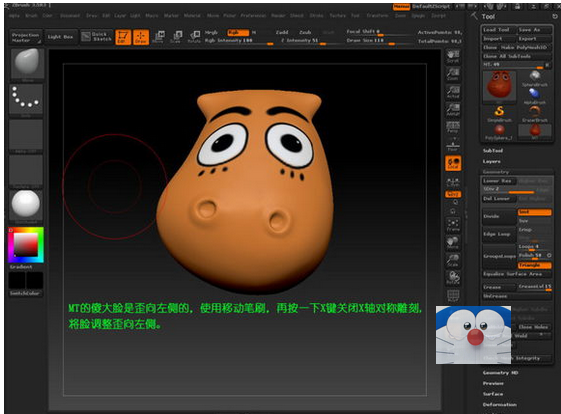Open the Alpha selector slot on left shelf

tap(26, 135)
